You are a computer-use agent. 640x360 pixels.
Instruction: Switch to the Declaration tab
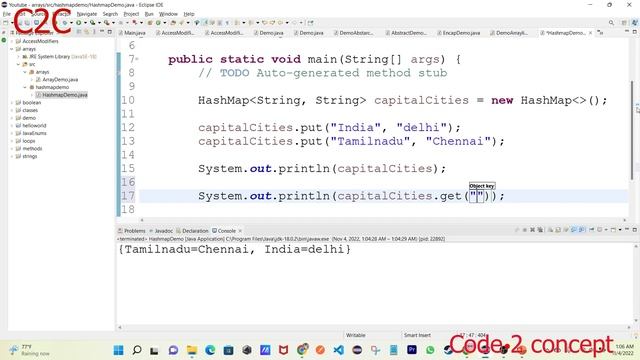[192, 231]
